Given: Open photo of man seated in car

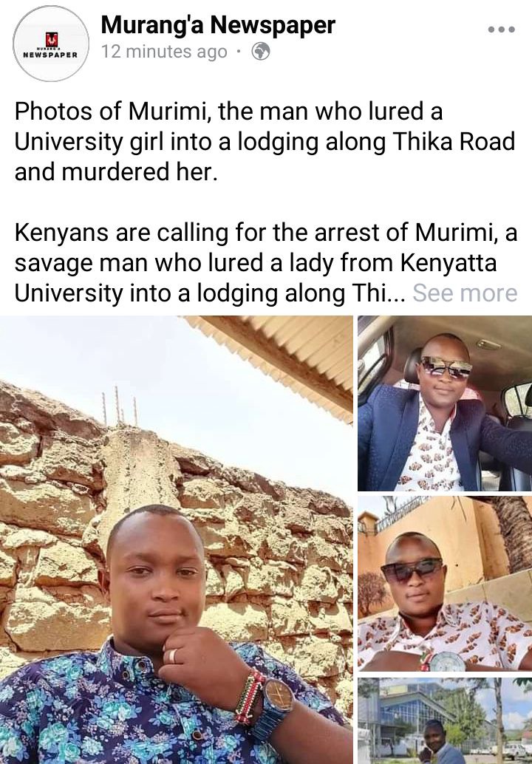Looking at the screenshot, I should tap(445, 403).
